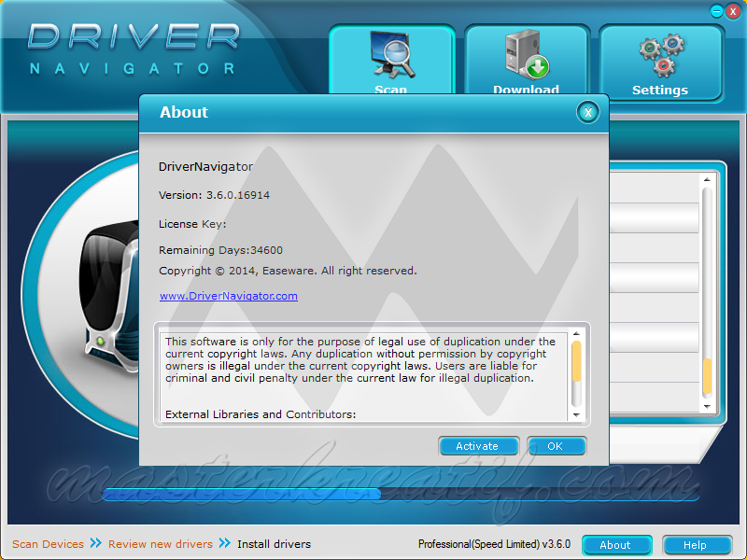Click license text scrollbar down arrow

click(576, 414)
